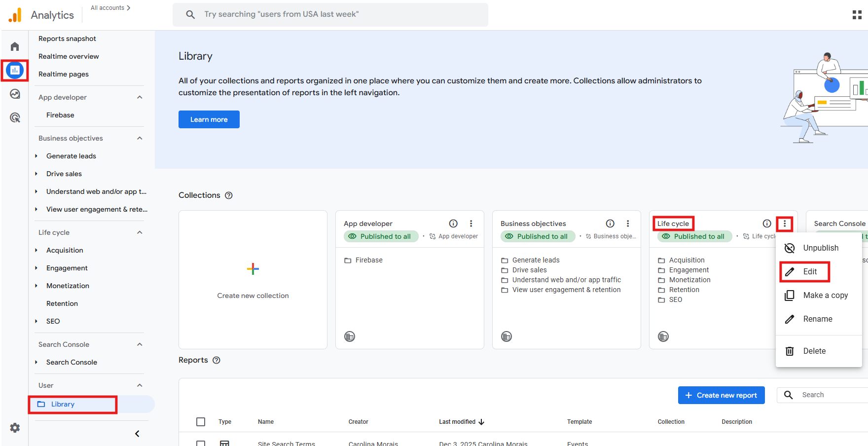This screenshot has height=446, width=868.
Task: Click the Life cycle three-dot menu button
Action: point(785,223)
